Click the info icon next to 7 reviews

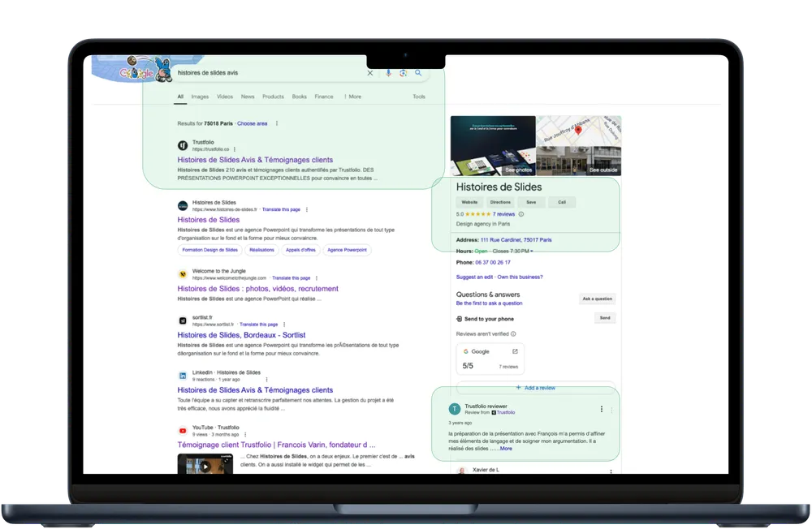(521, 214)
